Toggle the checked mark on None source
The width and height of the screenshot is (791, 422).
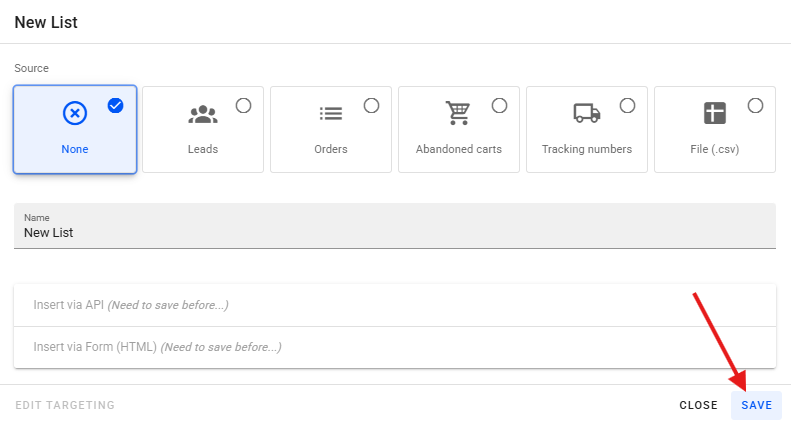(x=116, y=105)
